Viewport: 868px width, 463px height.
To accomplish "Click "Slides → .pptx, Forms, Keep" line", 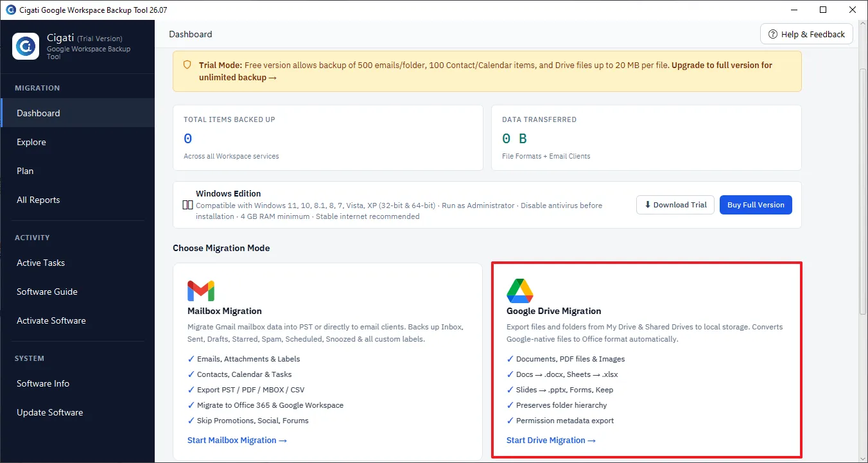I will click(x=565, y=390).
